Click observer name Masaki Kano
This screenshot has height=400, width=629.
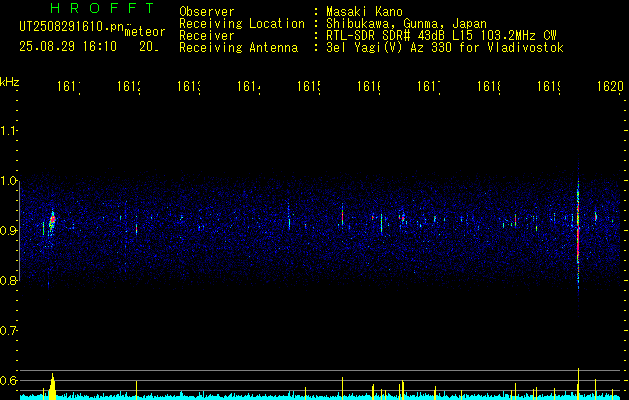click(365, 11)
